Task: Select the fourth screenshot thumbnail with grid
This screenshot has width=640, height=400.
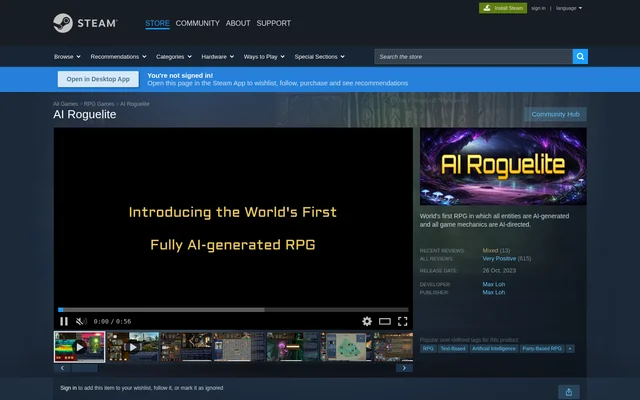Action: click(239, 347)
